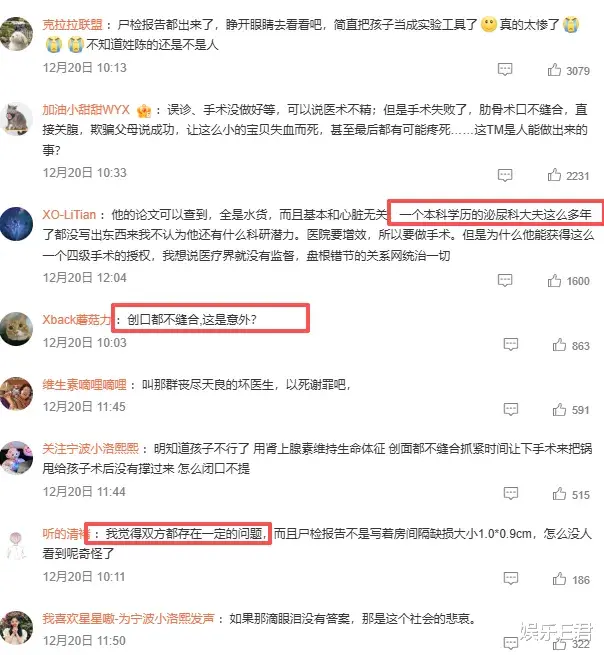Like Xback蘑菇力's comment with 863 likes

559,345
